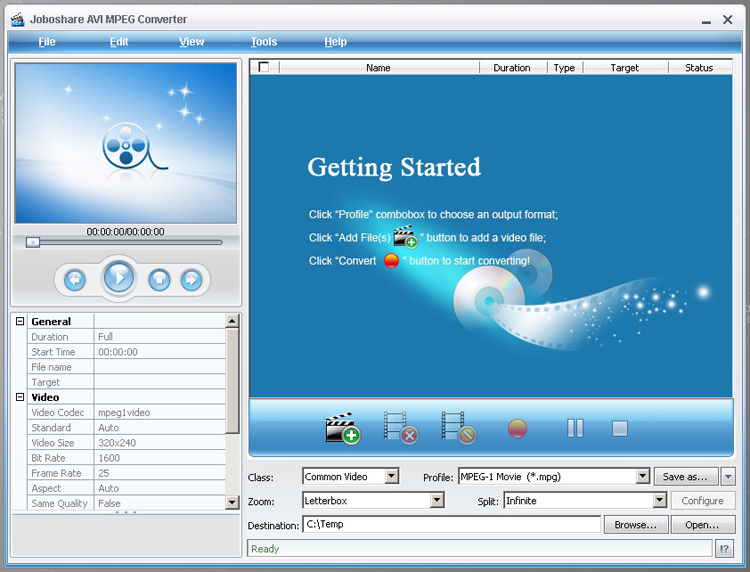Click the Save as... button
This screenshot has height=572, width=750.
coord(686,476)
